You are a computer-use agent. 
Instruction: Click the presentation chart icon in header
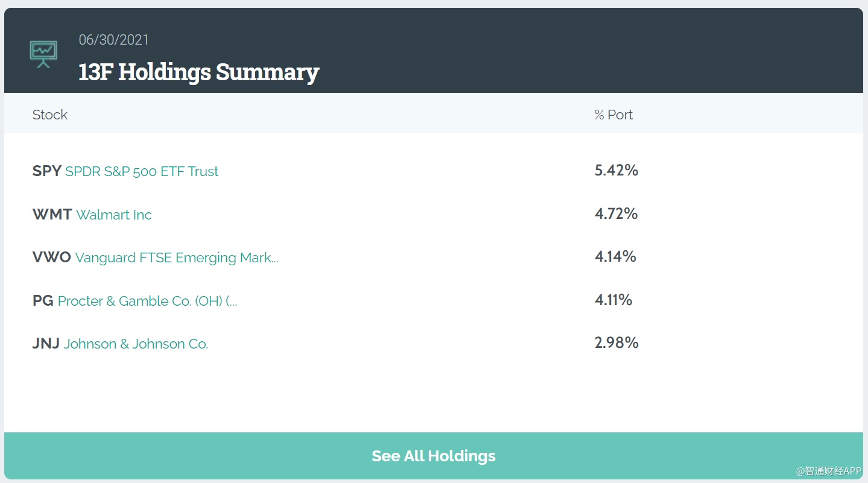[43, 54]
